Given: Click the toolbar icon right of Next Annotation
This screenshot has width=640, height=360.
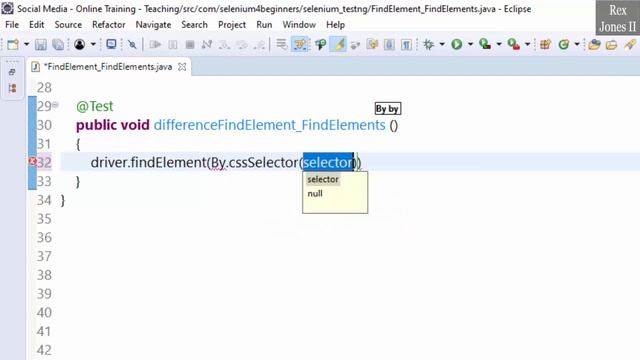Looking at the screenshot, I should (372, 44).
